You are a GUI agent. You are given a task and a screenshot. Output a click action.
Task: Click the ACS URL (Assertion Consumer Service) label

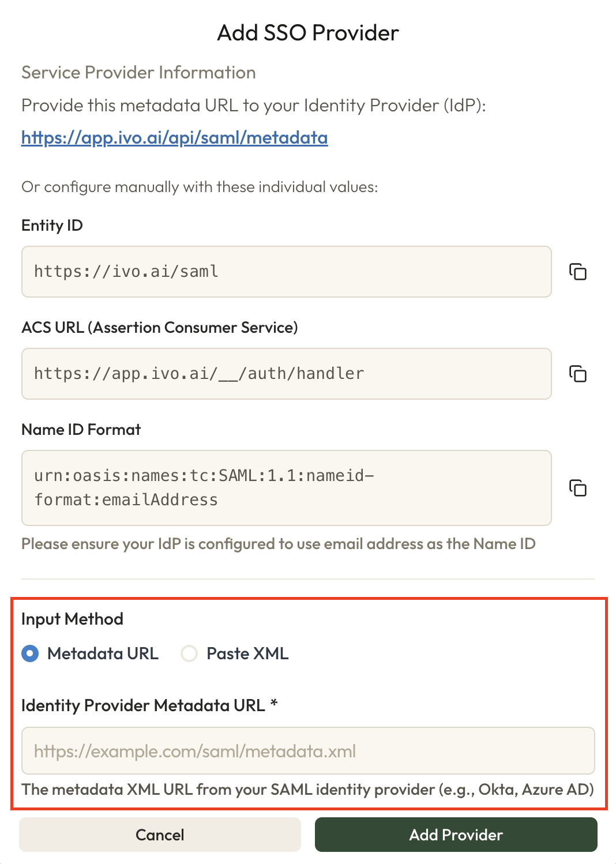tap(159, 328)
